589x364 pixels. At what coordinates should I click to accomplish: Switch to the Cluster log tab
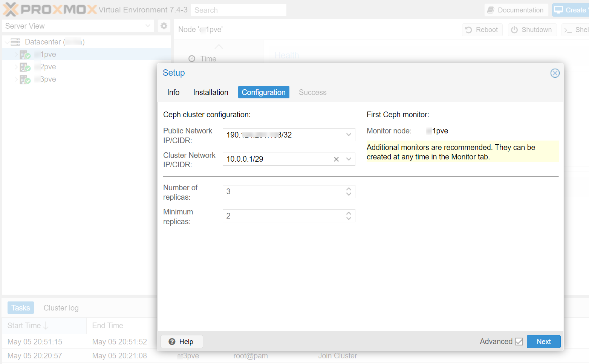[61, 308]
